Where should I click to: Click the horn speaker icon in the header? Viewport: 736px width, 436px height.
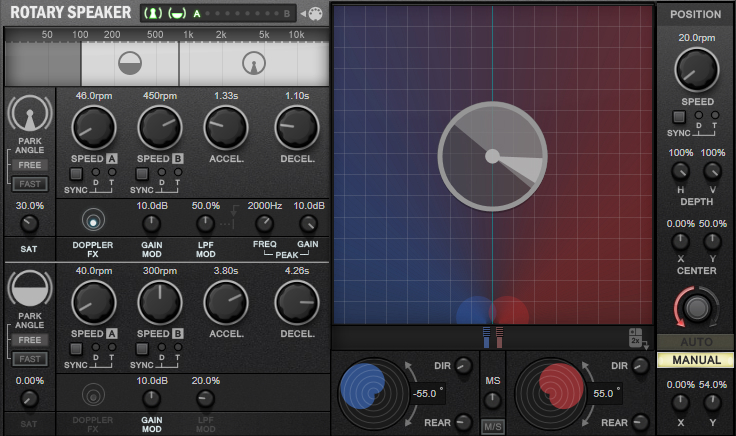click(154, 14)
